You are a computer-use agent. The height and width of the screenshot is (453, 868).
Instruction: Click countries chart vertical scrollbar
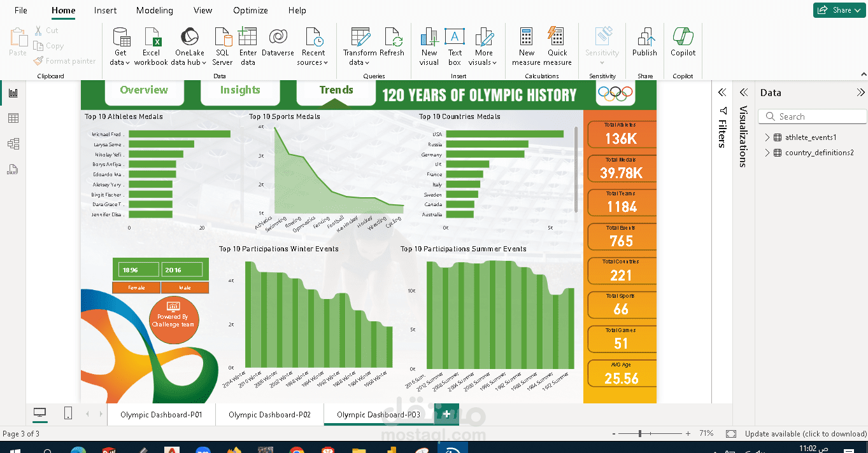point(576,169)
